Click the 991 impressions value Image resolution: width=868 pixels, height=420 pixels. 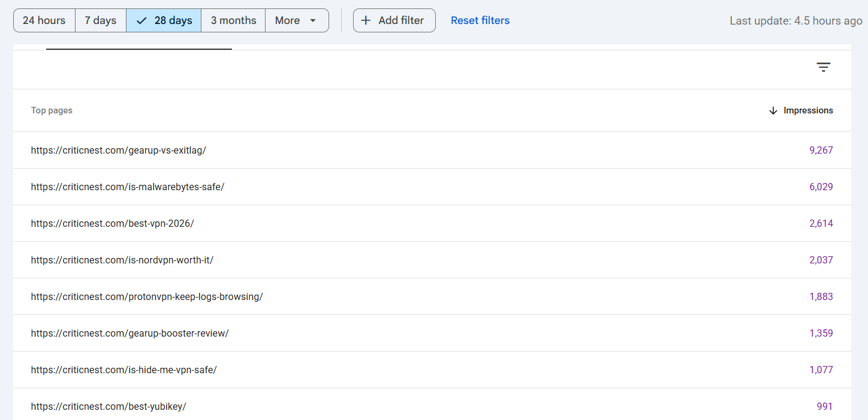(x=825, y=406)
